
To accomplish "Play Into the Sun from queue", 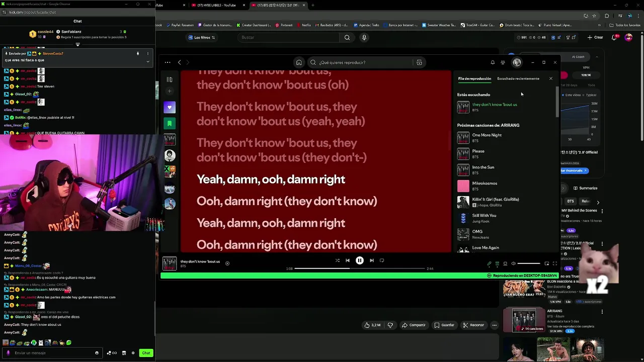I will pos(506,169).
